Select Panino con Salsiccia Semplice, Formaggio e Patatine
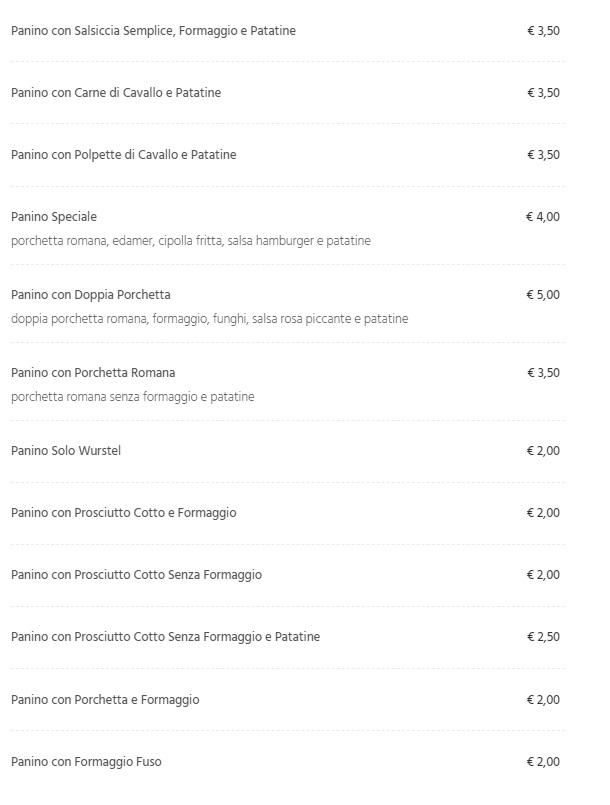This screenshot has width=610, height=805. (x=154, y=31)
